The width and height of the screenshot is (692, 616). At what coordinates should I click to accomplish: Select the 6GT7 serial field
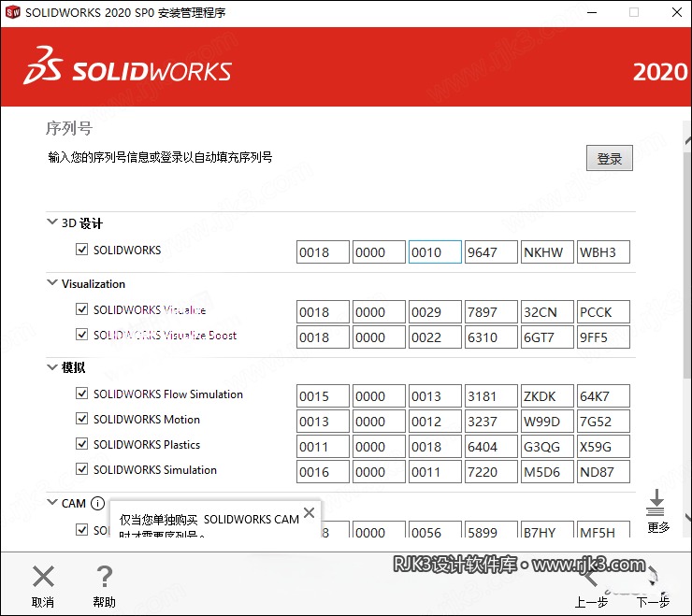click(x=547, y=337)
